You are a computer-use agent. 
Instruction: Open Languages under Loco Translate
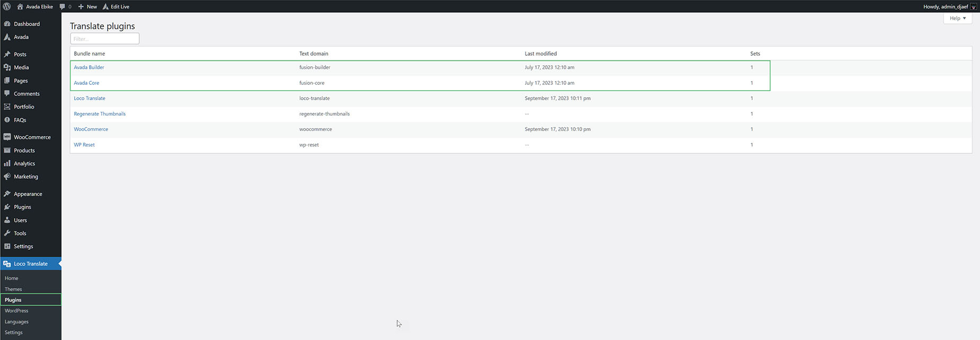[16, 321]
